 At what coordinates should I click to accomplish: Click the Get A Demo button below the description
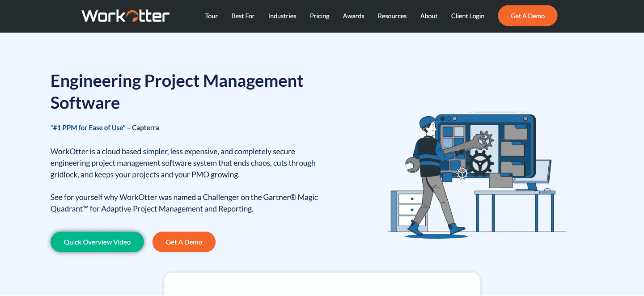(x=184, y=241)
